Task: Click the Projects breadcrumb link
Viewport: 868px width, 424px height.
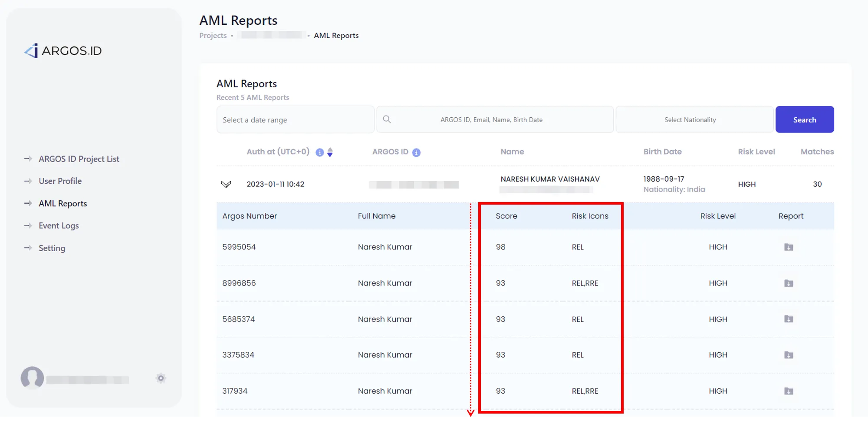Action: click(x=213, y=36)
